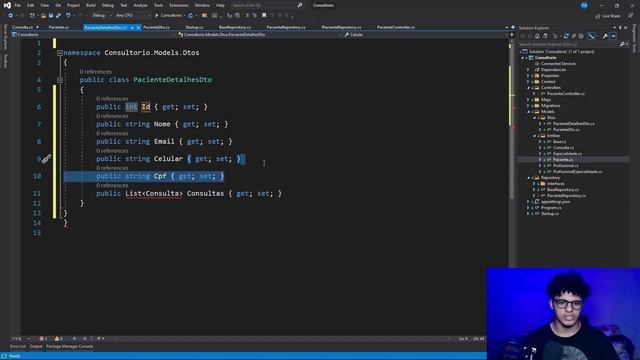Select PacienteDetalhesDto.cs in Solution Explorer
640x360 pixels.
tap(573, 124)
